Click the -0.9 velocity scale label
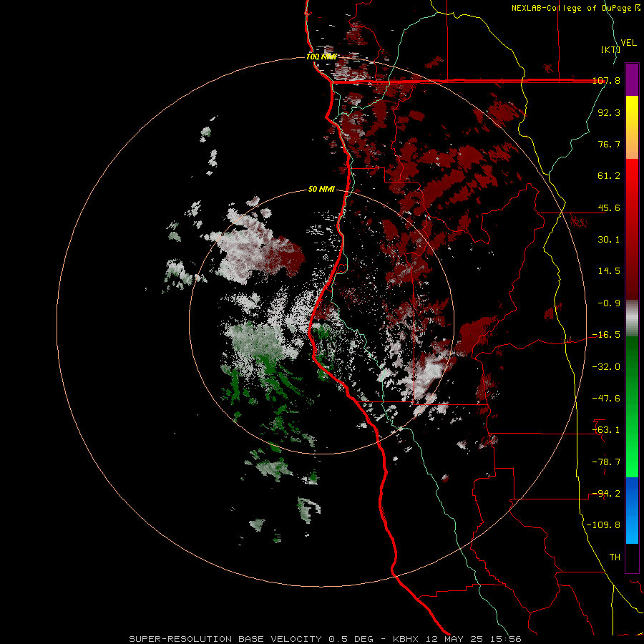Image resolution: width=644 pixels, height=644 pixels. (x=609, y=303)
